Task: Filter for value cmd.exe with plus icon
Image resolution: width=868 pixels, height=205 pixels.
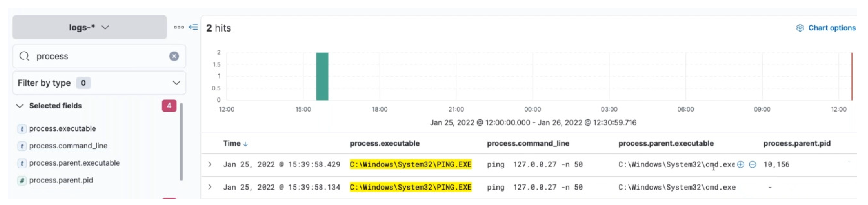Action: click(740, 164)
